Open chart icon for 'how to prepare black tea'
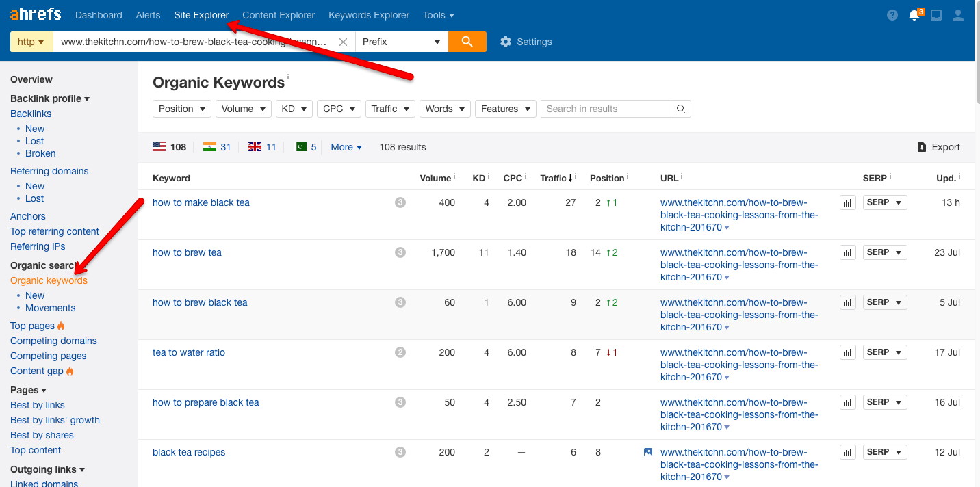Image resolution: width=980 pixels, height=487 pixels. 848,403
